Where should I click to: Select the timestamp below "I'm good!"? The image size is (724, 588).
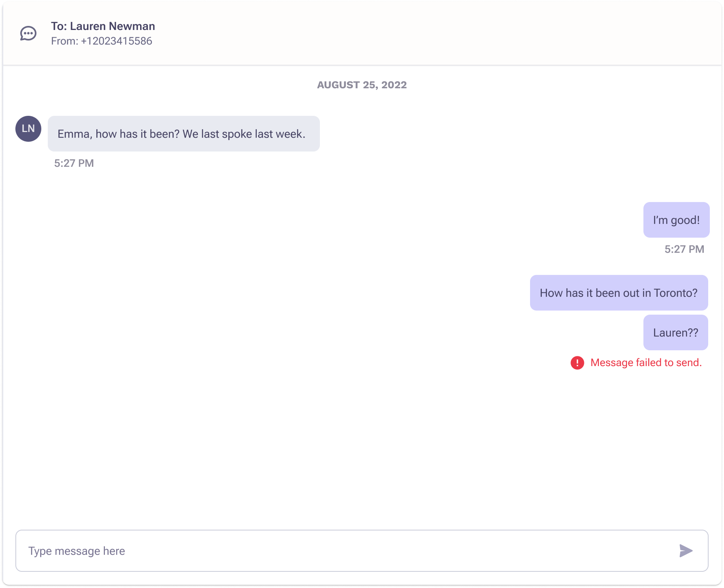tap(684, 249)
